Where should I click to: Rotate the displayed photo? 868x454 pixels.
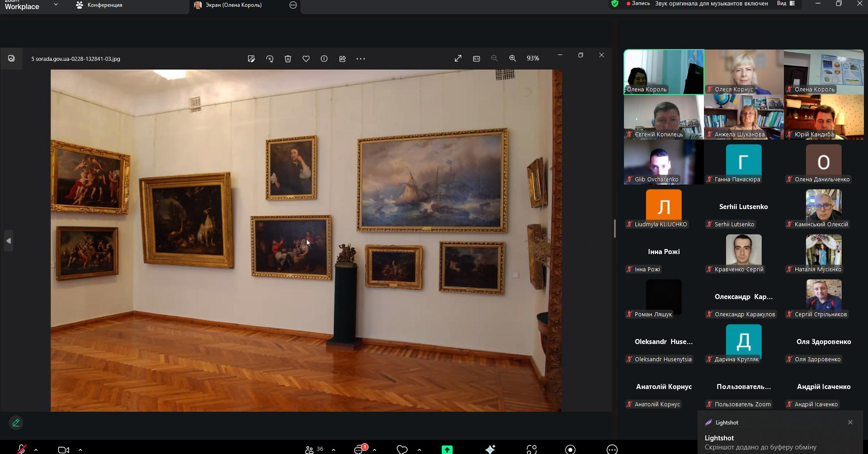269,59
